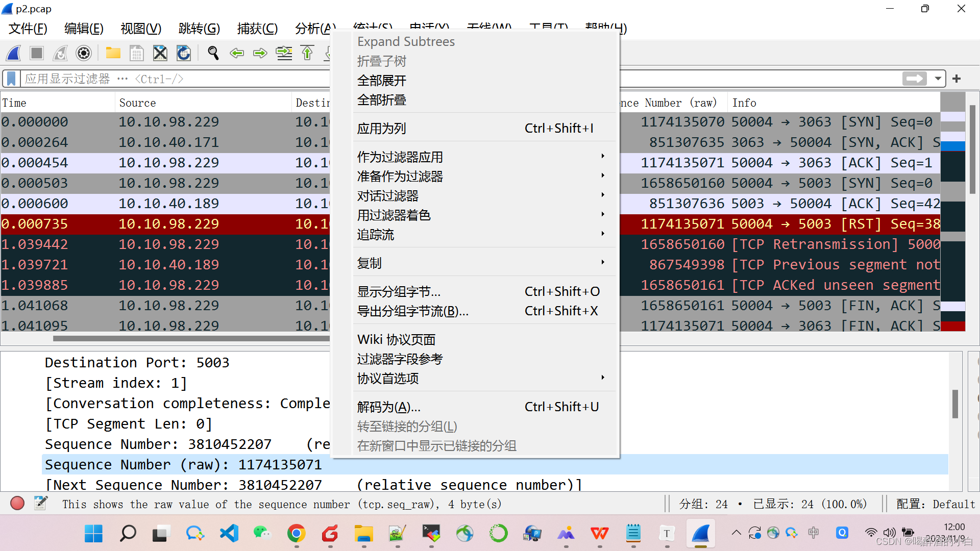Image resolution: width=980 pixels, height=551 pixels.
Task: Select Destination Port: 5003 detail line
Action: (x=137, y=363)
